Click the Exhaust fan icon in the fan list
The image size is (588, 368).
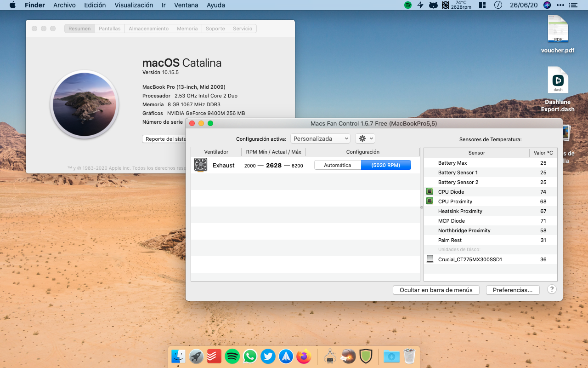[201, 165]
